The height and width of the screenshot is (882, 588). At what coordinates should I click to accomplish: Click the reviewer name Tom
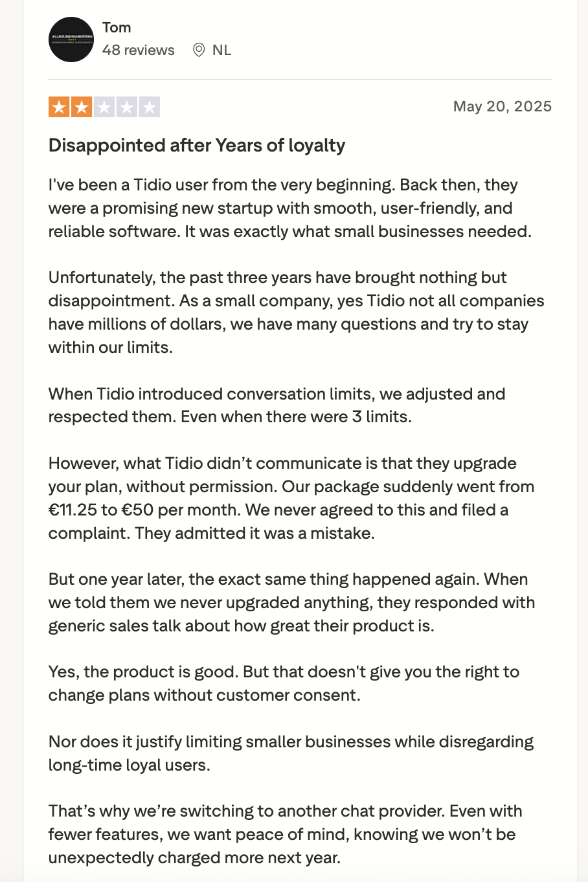(117, 27)
